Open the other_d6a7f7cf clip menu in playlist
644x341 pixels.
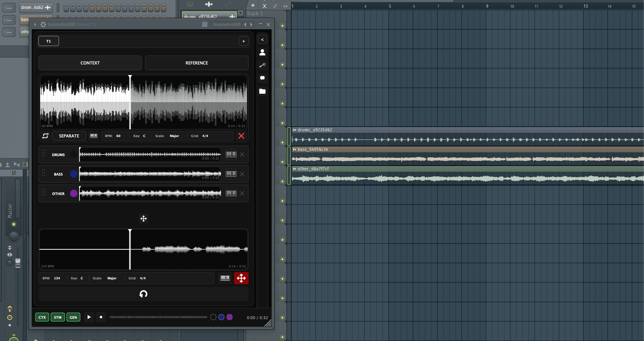294,169
